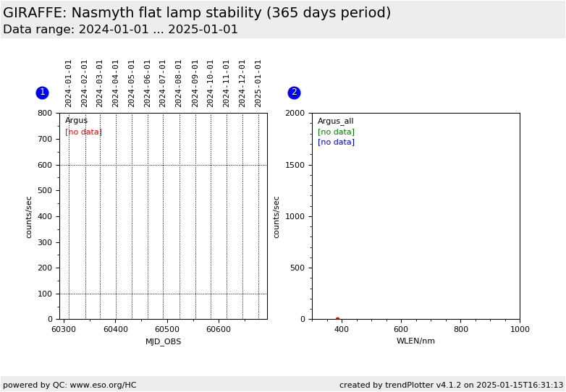
Task: Select the 2024-09-01 date label
Action: [x=195, y=83]
